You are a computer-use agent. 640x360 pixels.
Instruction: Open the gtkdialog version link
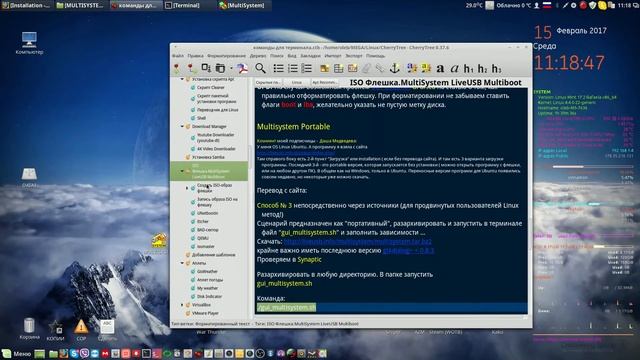pyautogui.click(x=408, y=250)
